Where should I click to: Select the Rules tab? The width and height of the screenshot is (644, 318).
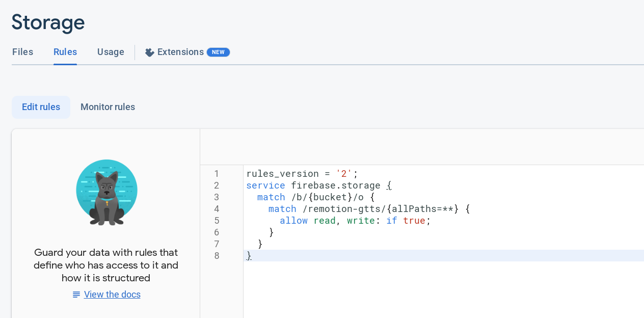[x=65, y=52]
